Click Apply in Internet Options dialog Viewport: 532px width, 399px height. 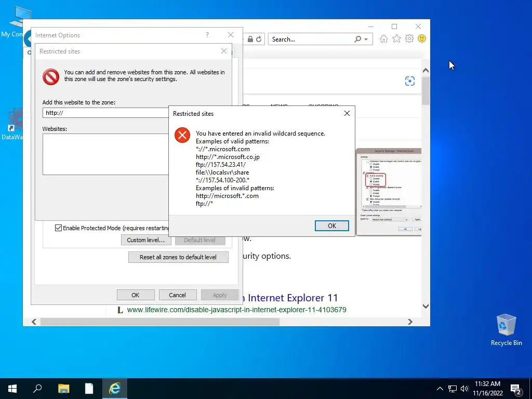point(220,295)
